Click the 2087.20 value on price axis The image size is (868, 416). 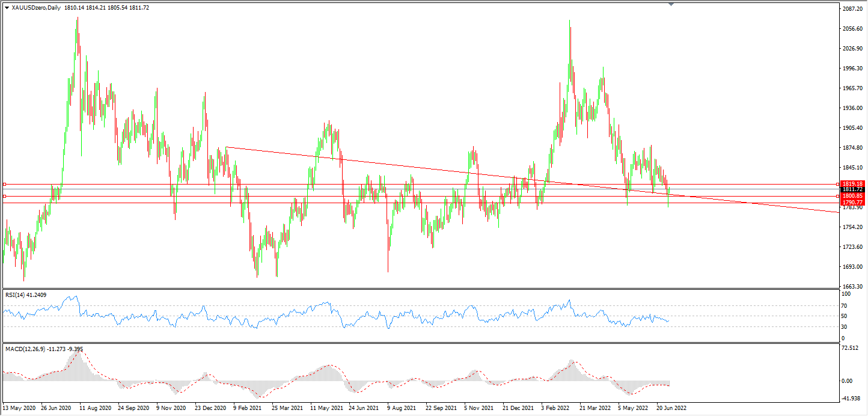(852, 10)
